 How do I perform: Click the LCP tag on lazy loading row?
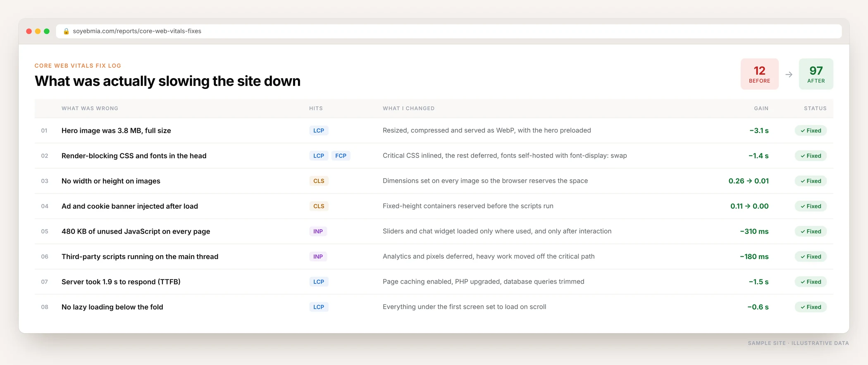[319, 307]
